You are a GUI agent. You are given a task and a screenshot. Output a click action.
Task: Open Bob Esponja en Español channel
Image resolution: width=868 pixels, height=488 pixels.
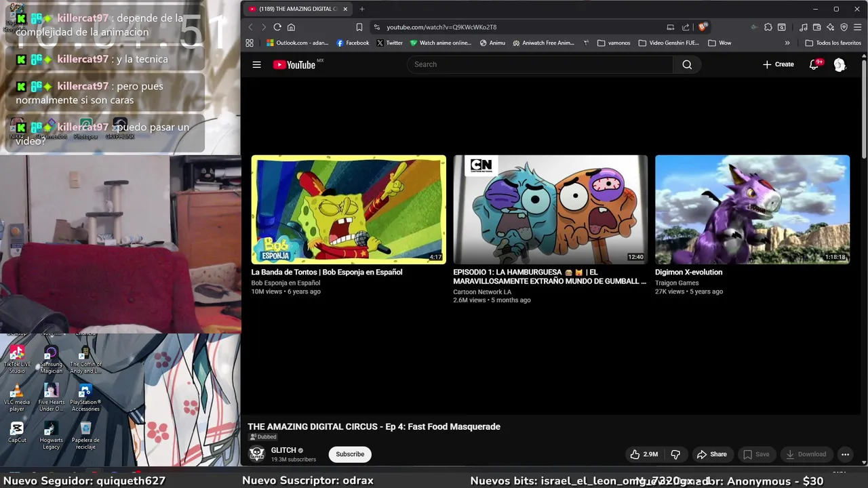[x=285, y=283]
